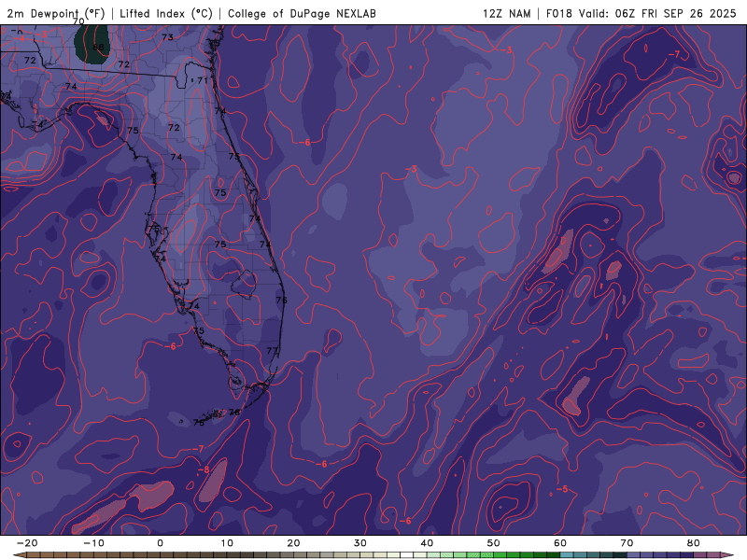Click the '60' colorbar scale label

pyautogui.click(x=560, y=543)
